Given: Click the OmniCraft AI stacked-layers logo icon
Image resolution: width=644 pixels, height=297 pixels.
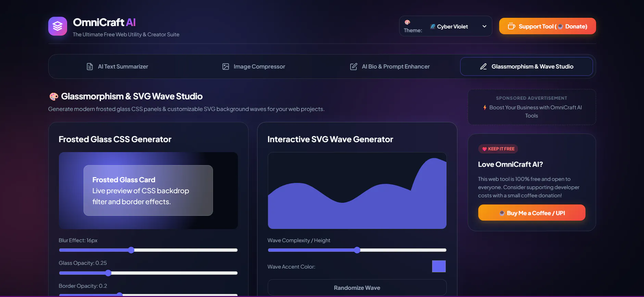Looking at the screenshot, I should tap(58, 26).
